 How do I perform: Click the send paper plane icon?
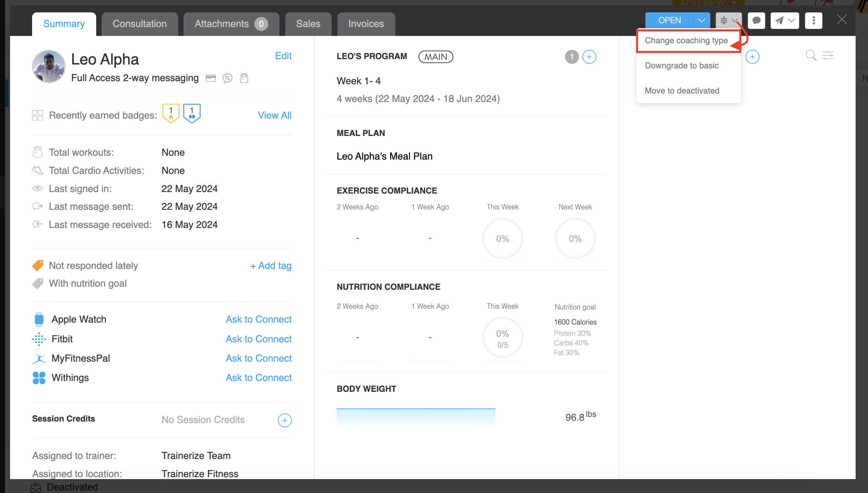779,20
